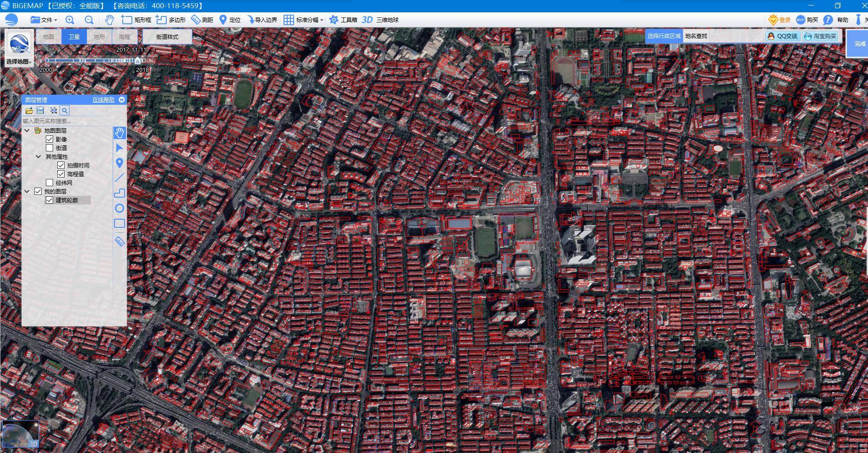868x453 pixels.
Task: Select the pan hand tool in top toolbar
Action: tap(109, 20)
